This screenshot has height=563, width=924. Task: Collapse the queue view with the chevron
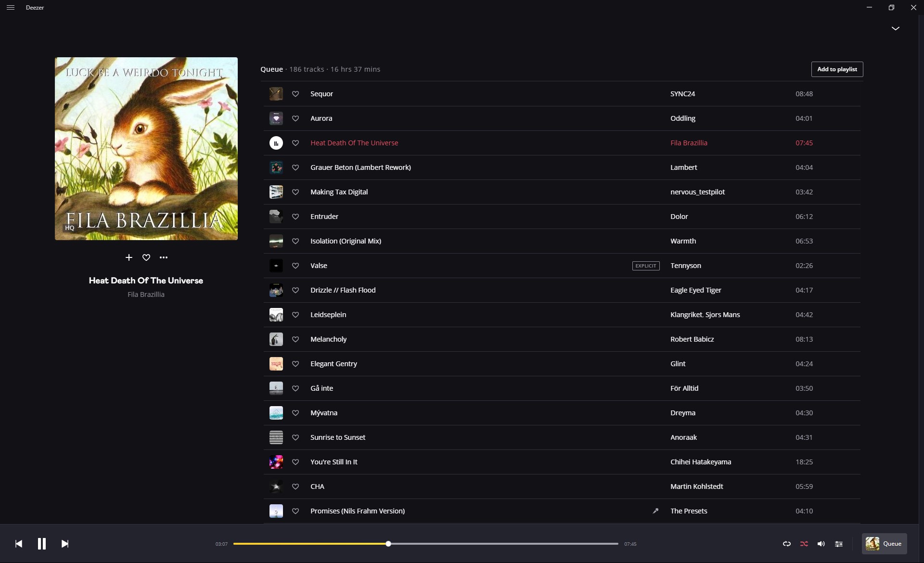click(895, 28)
